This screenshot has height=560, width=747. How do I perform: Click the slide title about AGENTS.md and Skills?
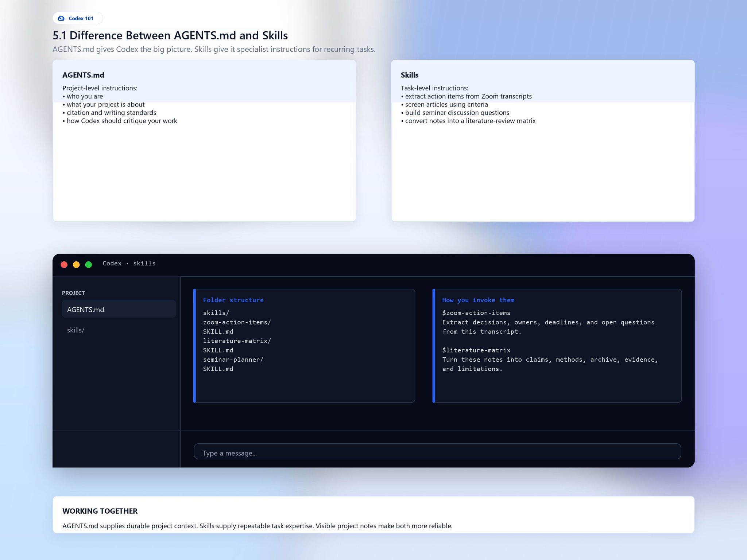click(170, 35)
